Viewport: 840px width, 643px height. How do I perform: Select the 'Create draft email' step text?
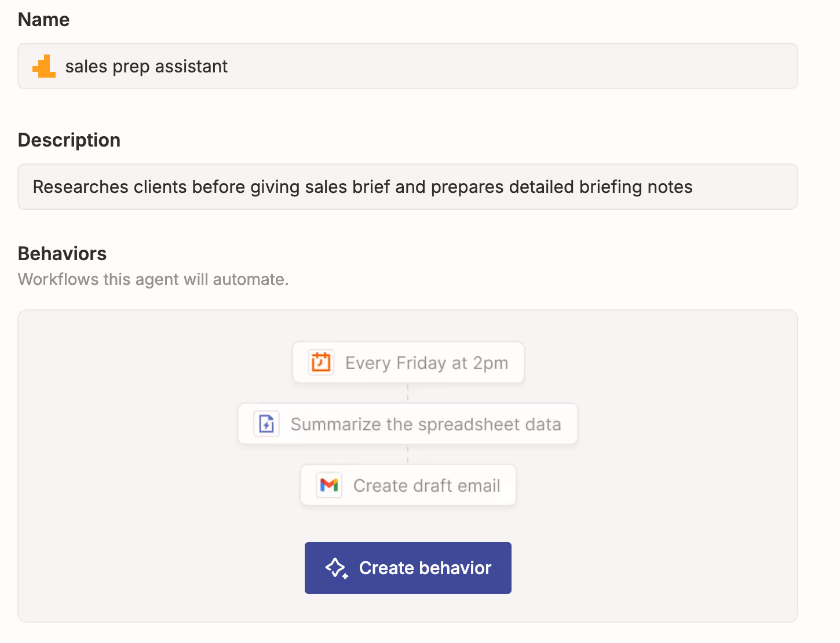pyautogui.click(x=427, y=485)
